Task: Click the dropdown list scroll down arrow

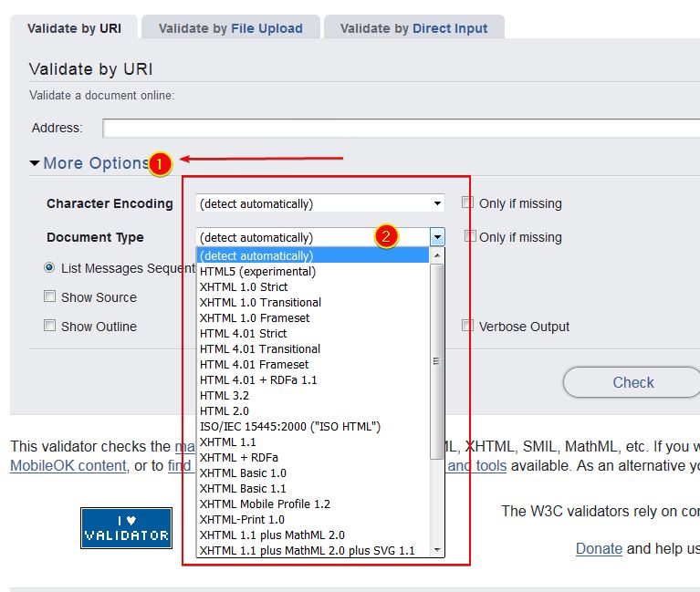Action: click(x=438, y=550)
